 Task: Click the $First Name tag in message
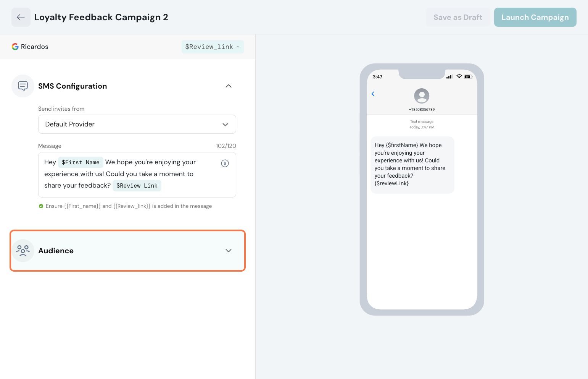pos(81,162)
